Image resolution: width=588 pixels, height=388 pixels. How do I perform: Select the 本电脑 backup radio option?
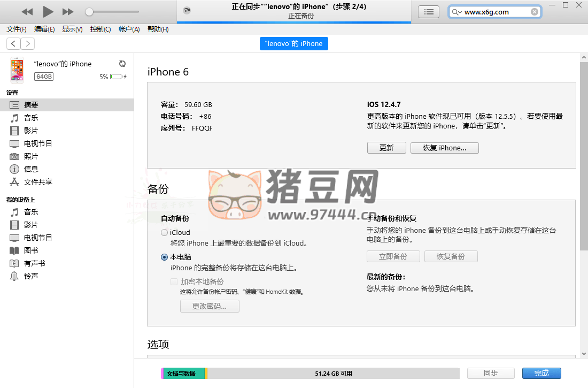click(x=164, y=257)
